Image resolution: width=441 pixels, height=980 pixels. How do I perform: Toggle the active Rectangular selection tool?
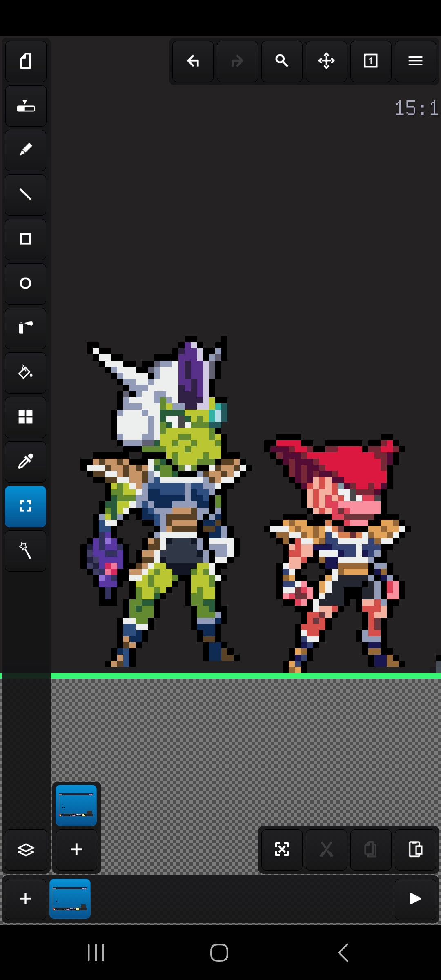[x=26, y=506]
